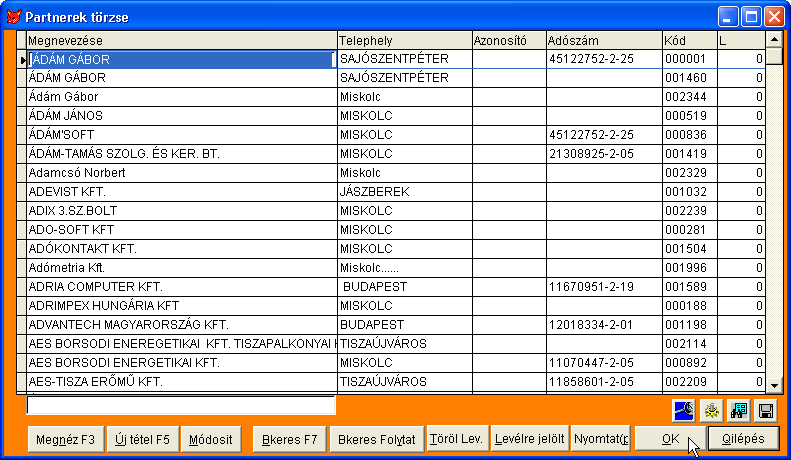Screen dimensions: 791x460
Task: Click code cell 000836
Action: [x=690, y=135]
